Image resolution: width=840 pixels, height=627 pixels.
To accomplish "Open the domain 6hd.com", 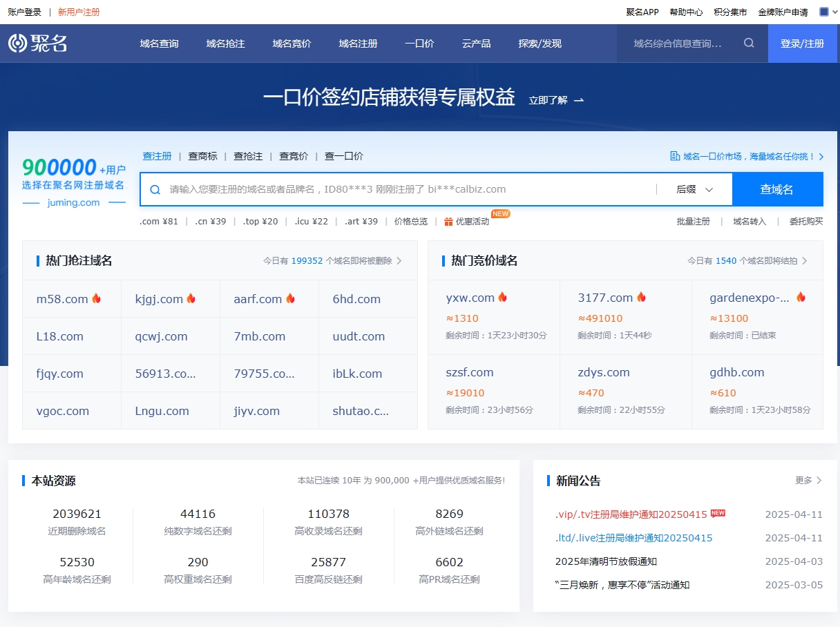I will pos(356,299).
